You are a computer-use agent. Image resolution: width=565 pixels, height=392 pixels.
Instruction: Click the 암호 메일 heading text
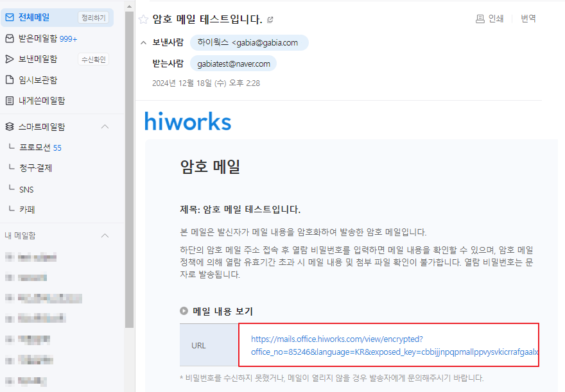[x=210, y=166]
